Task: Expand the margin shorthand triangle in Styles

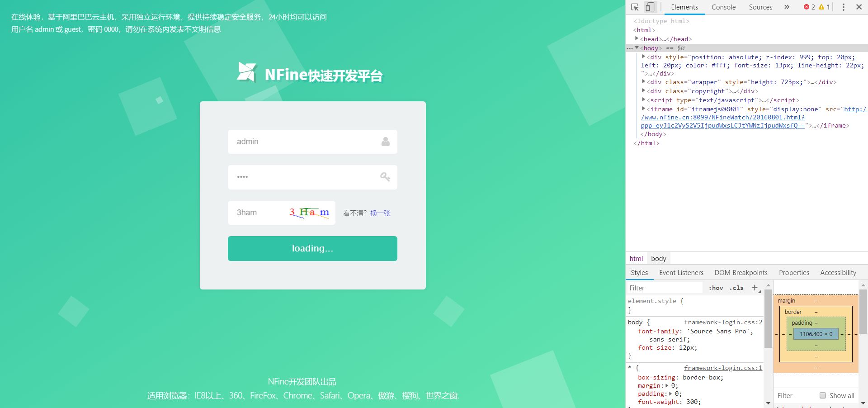Action: click(x=667, y=385)
